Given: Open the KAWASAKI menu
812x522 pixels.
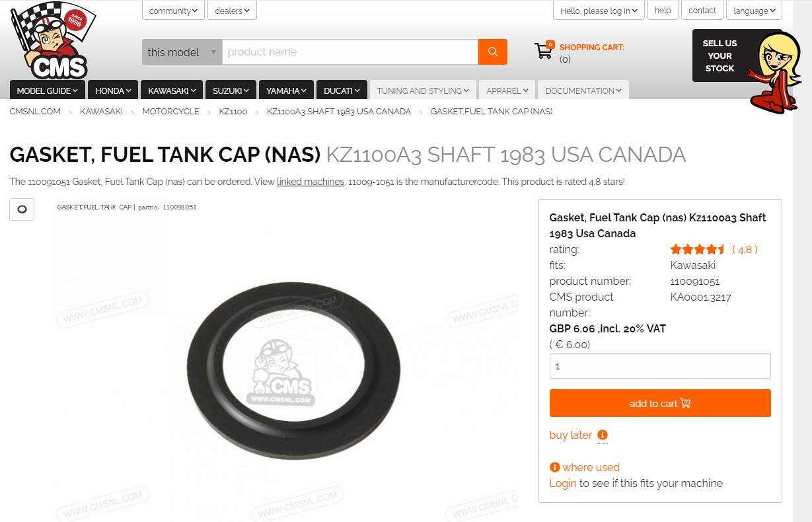Looking at the screenshot, I should 172,91.
